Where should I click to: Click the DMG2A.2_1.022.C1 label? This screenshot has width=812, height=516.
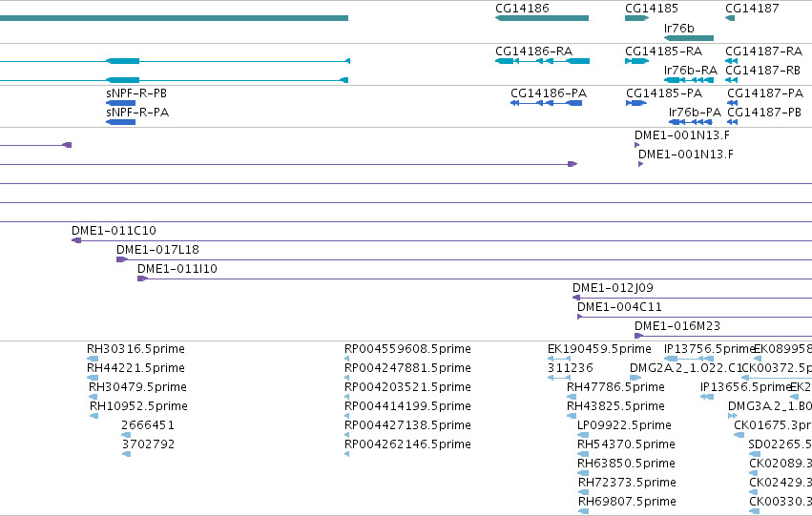[x=687, y=368]
